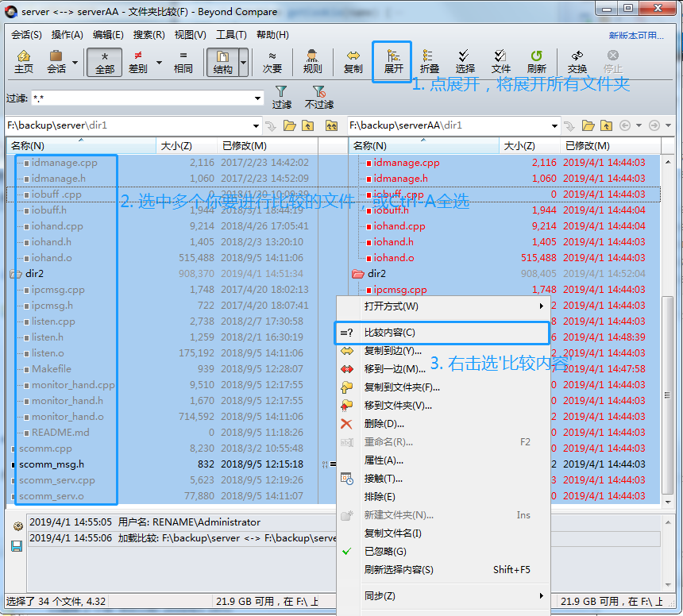Screen dimensions: 683x616
Task: Toggle the Ignored (已忽略G) checked entry
Action: [443, 552]
